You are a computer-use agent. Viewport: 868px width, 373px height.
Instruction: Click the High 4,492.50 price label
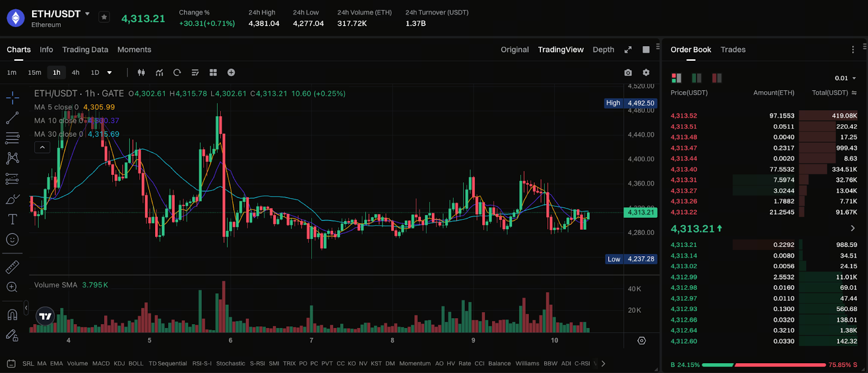[630, 103]
